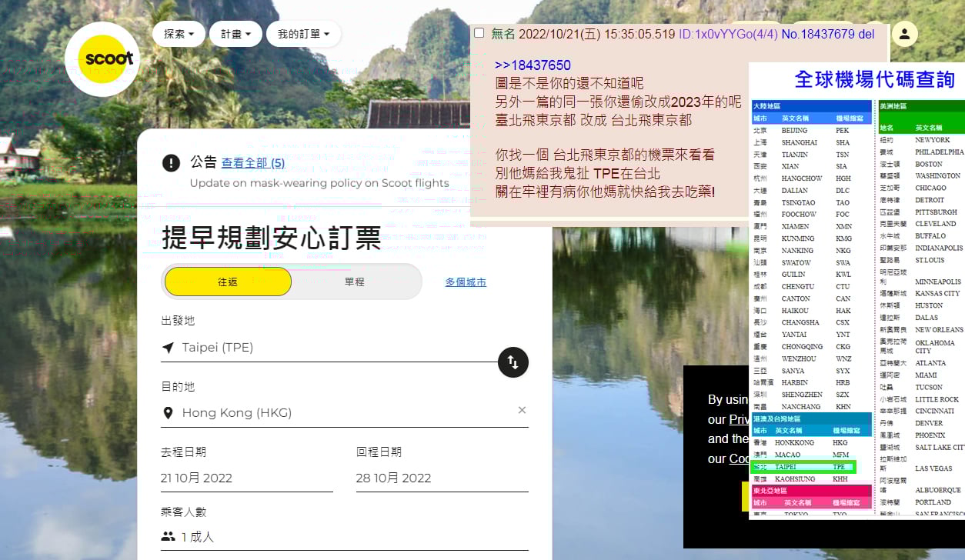Viewport: 965px width, 560px height.
Task: Click the TSN airport code
Action: 843,155
